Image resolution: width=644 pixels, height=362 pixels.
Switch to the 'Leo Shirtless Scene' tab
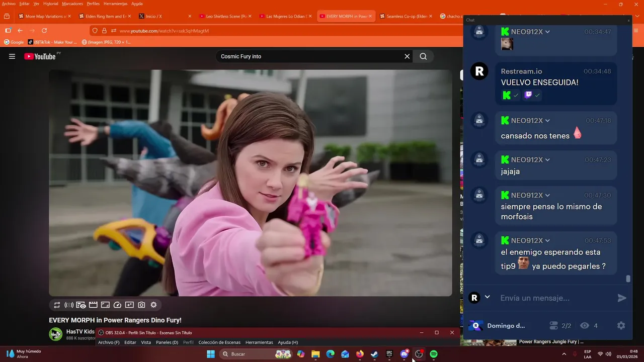click(x=224, y=16)
